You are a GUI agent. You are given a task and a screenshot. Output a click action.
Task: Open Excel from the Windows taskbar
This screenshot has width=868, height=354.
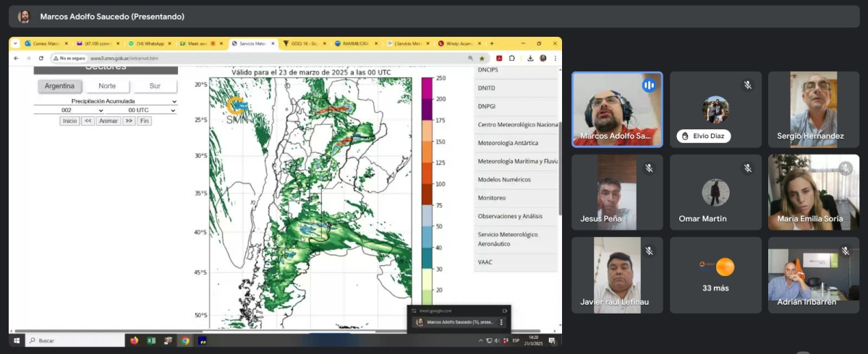[x=152, y=340]
